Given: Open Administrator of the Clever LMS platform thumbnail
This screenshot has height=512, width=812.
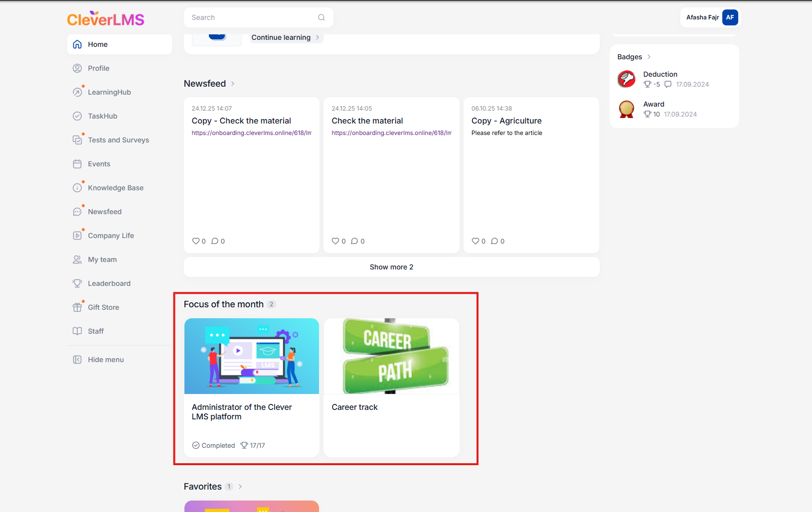Looking at the screenshot, I should pos(252,356).
